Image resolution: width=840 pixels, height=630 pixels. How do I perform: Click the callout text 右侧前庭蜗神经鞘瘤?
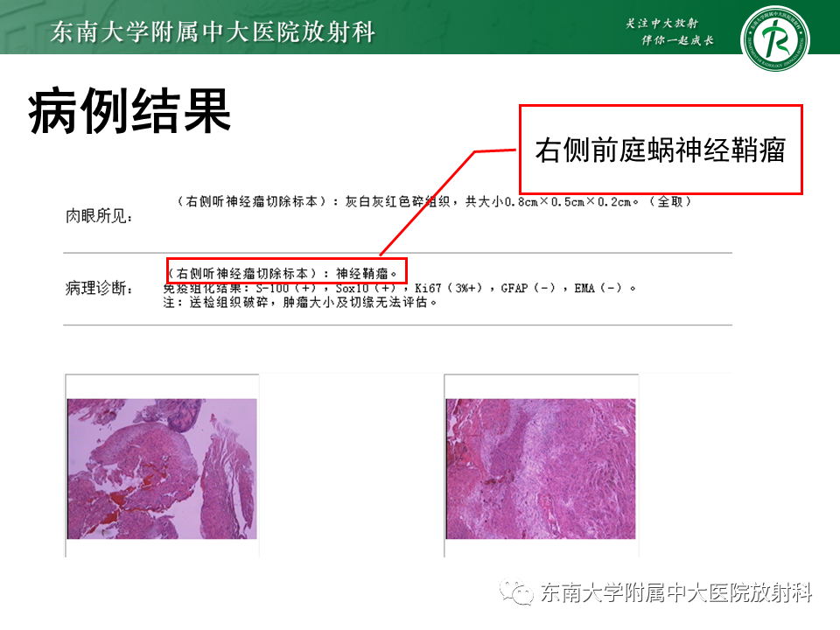[660, 150]
